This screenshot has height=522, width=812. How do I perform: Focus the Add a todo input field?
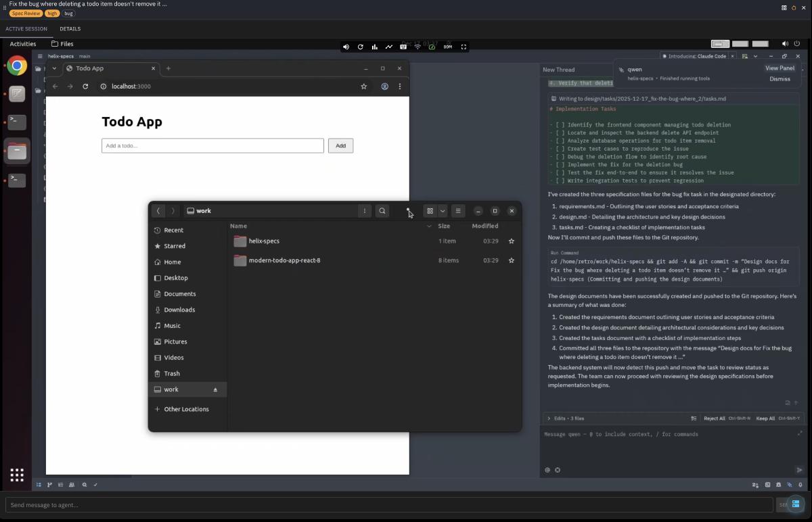tap(212, 145)
